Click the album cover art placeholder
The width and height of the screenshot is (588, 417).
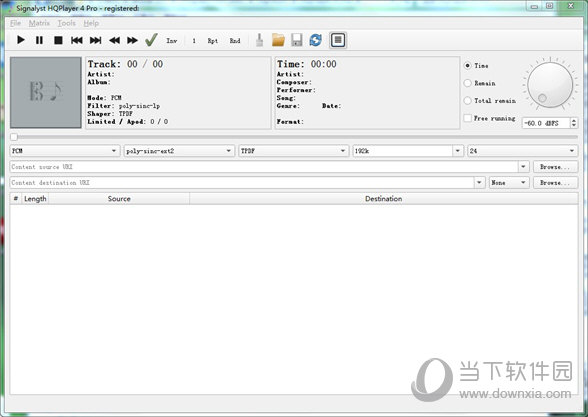46,92
